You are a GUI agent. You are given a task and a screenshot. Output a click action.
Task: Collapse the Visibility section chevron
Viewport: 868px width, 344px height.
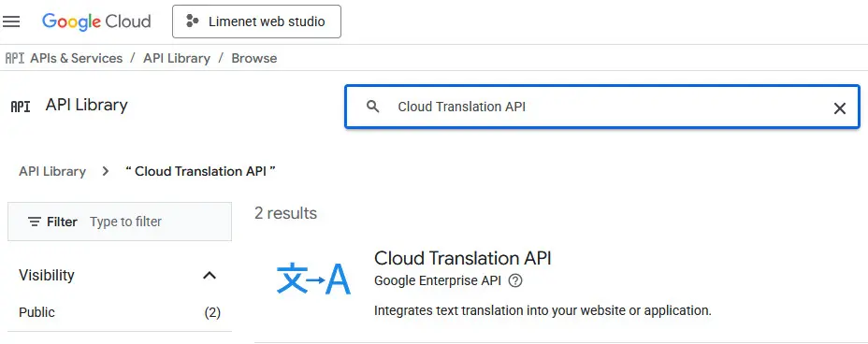(210, 275)
